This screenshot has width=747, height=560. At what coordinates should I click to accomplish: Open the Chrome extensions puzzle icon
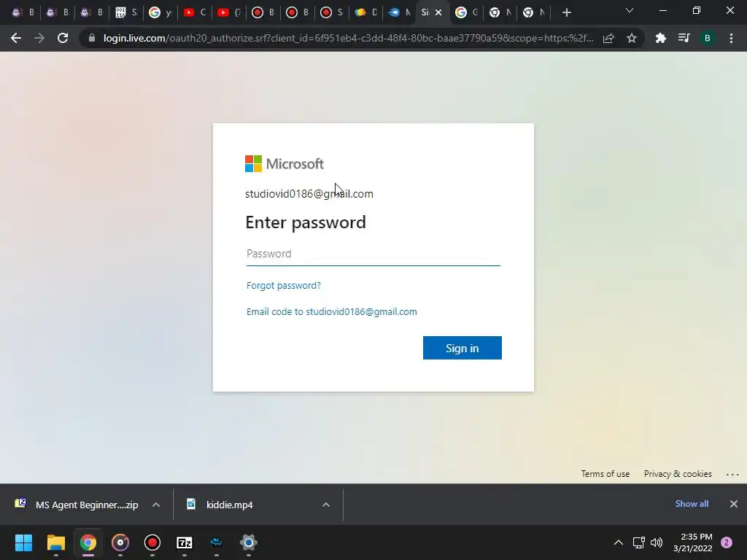661,38
